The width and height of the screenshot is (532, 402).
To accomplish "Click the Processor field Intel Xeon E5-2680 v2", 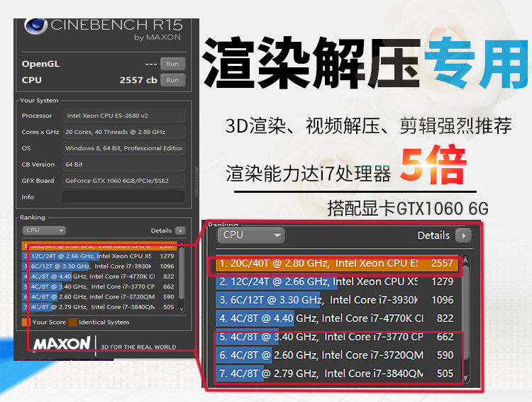I will point(124,116).
